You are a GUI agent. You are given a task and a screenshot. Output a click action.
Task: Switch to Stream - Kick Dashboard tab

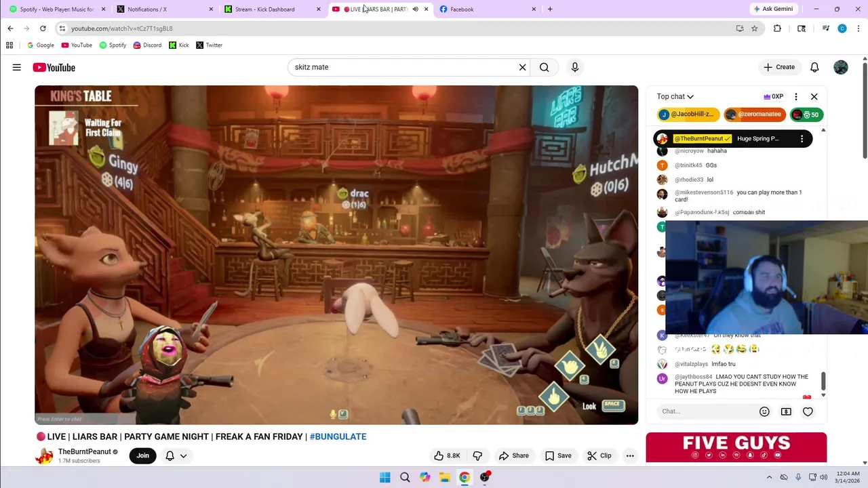pyautogui.click(x=273, y=9)
